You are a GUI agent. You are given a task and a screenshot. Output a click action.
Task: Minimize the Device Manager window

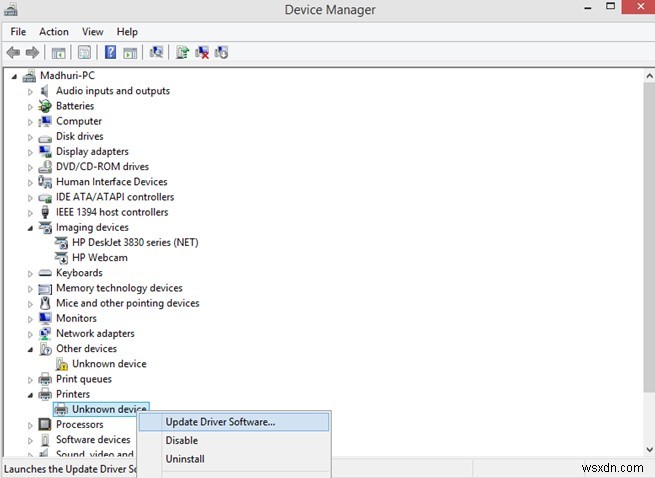[588, 8]
